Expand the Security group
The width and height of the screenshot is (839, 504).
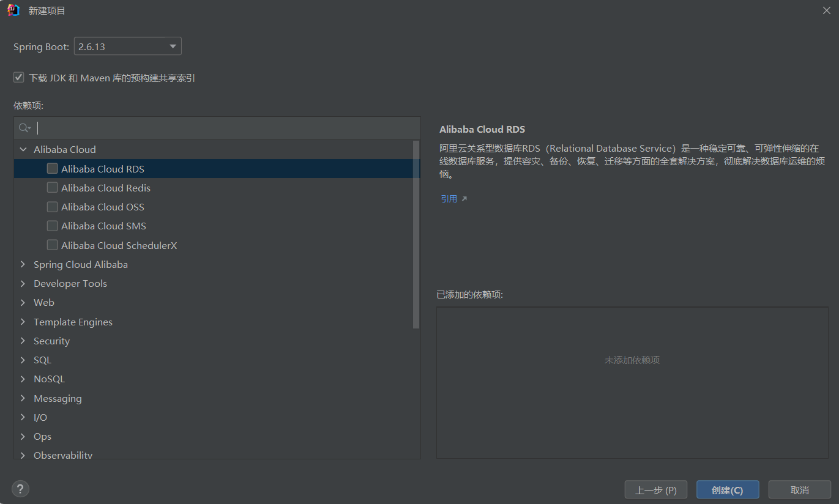click(23, 341)
